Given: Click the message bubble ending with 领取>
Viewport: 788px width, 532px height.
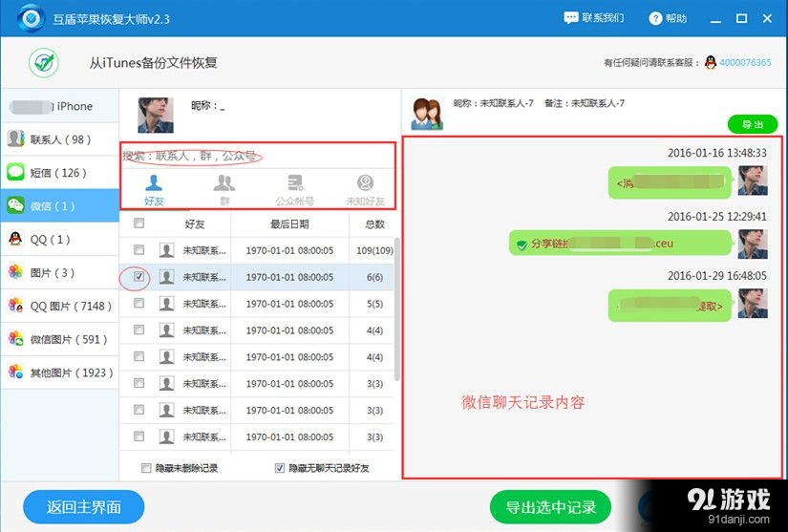Looking at the screenshot, I should pos(670,306).
